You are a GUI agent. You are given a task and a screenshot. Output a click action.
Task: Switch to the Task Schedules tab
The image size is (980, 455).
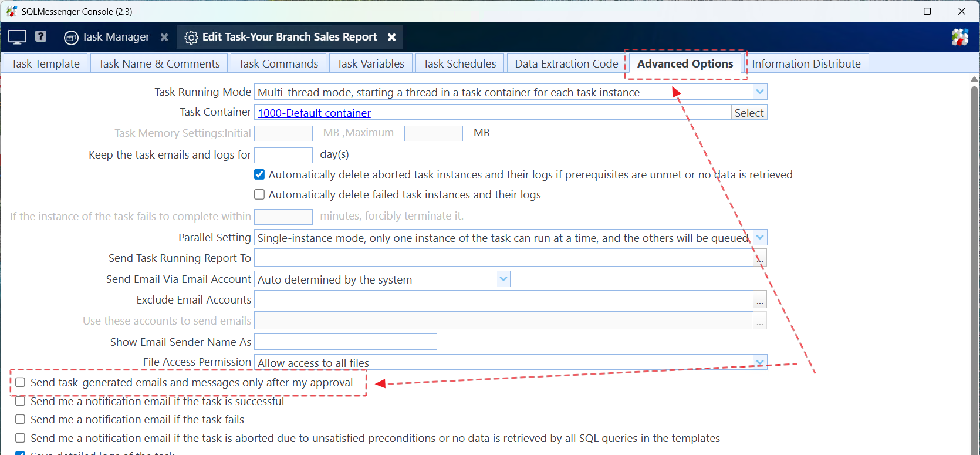pos(459,63)
